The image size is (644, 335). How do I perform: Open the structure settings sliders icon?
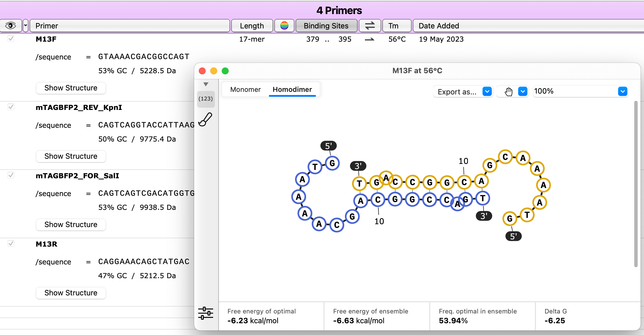206,313
